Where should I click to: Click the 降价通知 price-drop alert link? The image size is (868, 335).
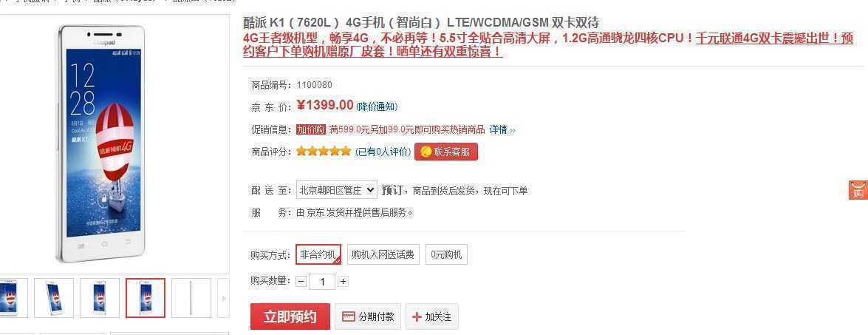[377, 106]
